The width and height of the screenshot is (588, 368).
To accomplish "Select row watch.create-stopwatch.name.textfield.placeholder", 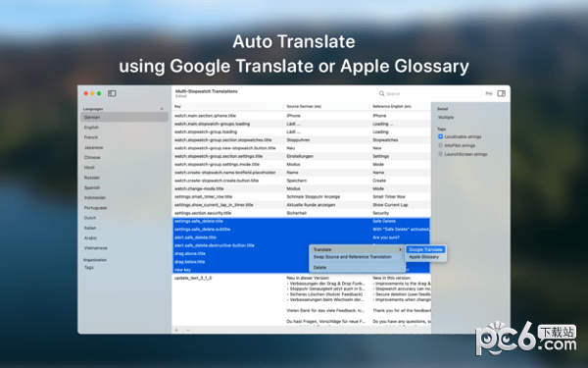I will [x=302, y=173].
